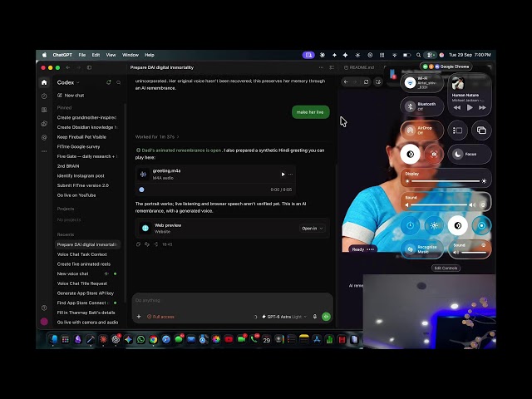Toggle the screenshot capture control next to appearance
532x399 pixels.
click(434, 155)
